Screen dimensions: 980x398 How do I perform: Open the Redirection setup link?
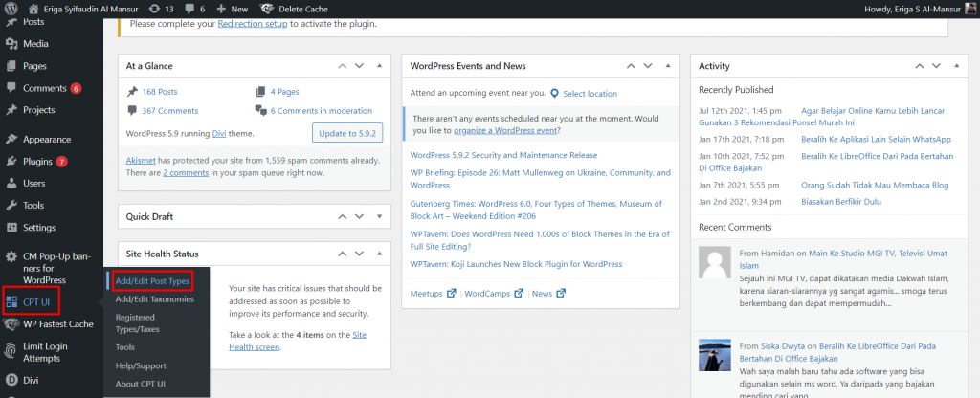(x=253, y=24)
